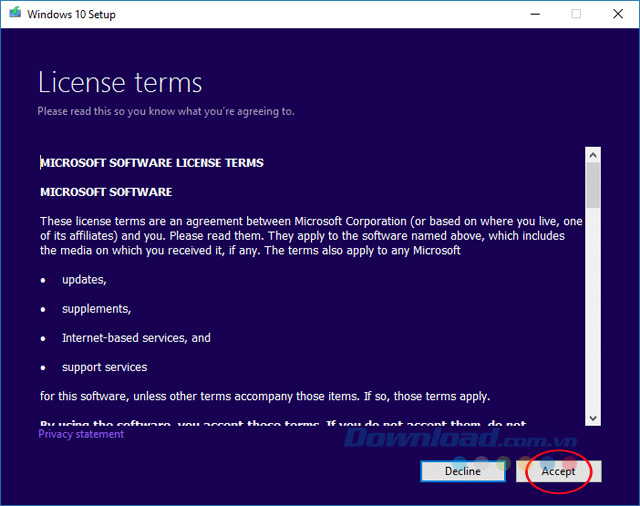This screenshot has width=640, height=506.
Task: Click the 'updates,' bullet text
Action: (84, 280)
